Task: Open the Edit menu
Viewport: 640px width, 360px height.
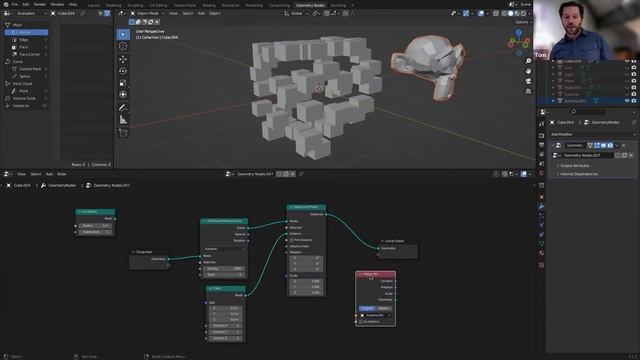Action: pyautogui.click(x=26, y=4)
